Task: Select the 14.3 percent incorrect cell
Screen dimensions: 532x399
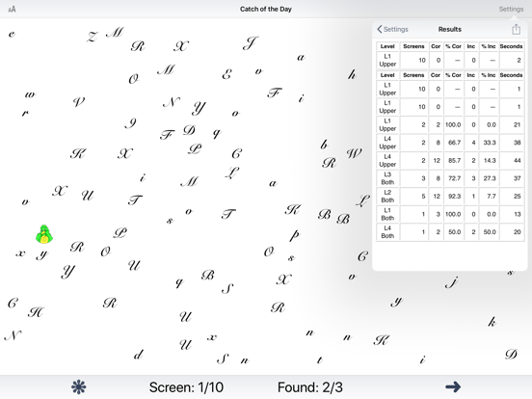Action: (x=489, y=161)
